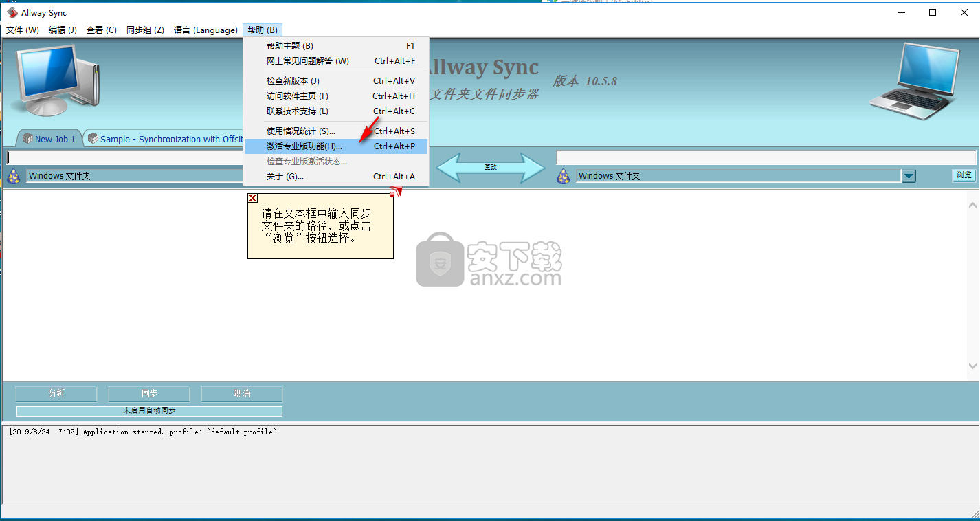Select 关于 (G)... menu entry

point(336,177)
